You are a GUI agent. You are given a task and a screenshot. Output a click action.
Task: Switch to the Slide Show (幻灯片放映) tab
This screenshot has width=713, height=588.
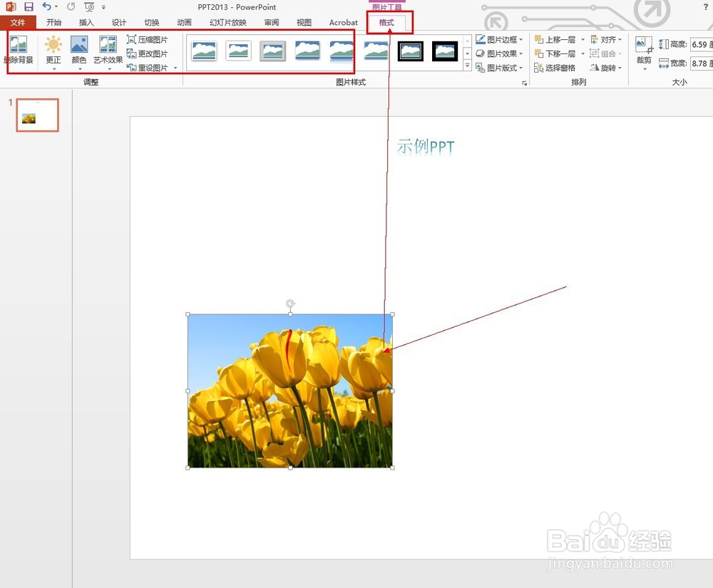click(228, 22)
